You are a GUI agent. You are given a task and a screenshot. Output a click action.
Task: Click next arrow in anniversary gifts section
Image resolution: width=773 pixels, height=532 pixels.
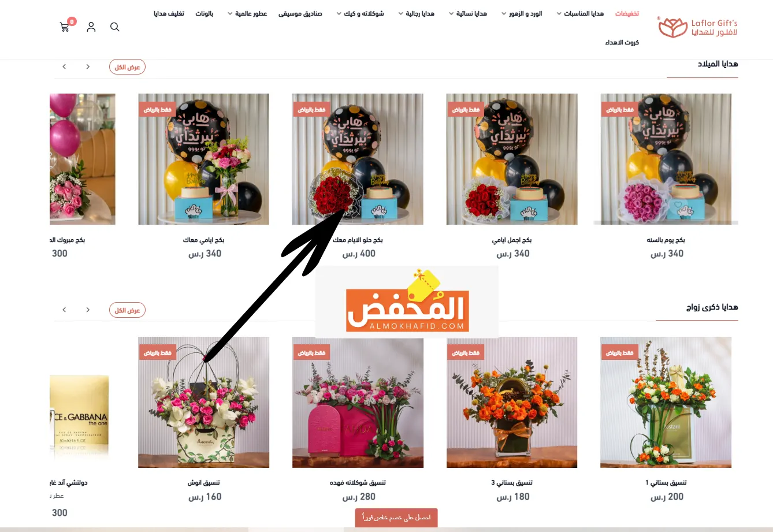click(64, 310)
